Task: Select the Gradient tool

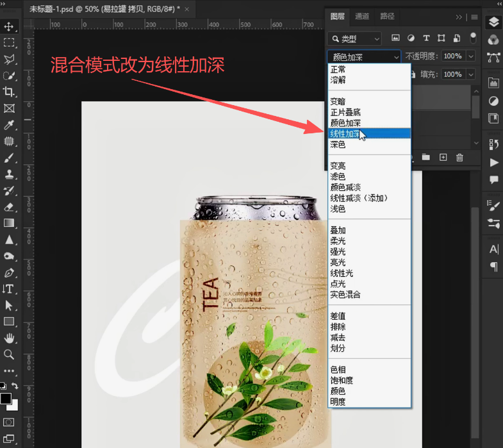Action: tap(9, 223)
